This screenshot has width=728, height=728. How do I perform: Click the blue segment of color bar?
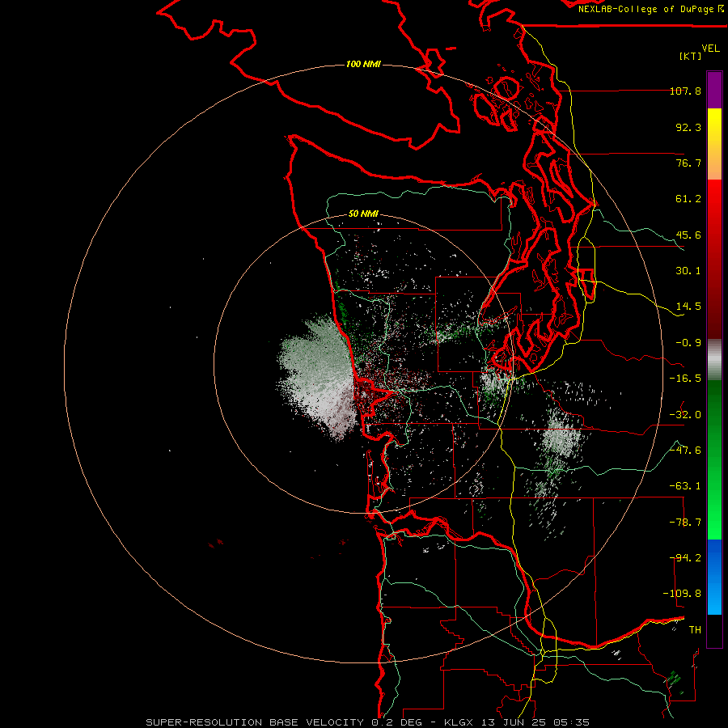coord(714,577)
